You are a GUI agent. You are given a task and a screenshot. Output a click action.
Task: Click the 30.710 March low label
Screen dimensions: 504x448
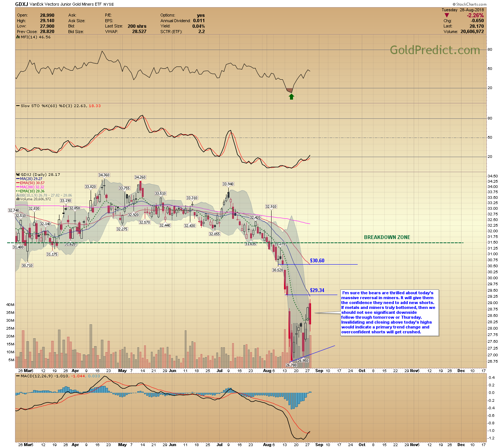pyautogui.click(x=27, y=265)
